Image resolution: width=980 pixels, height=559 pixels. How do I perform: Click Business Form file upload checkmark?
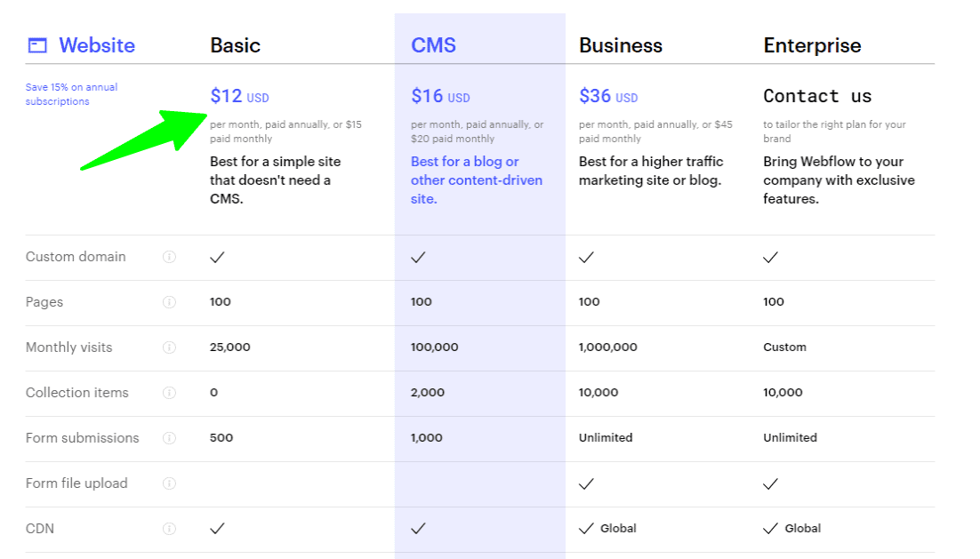tap(586, 483)
